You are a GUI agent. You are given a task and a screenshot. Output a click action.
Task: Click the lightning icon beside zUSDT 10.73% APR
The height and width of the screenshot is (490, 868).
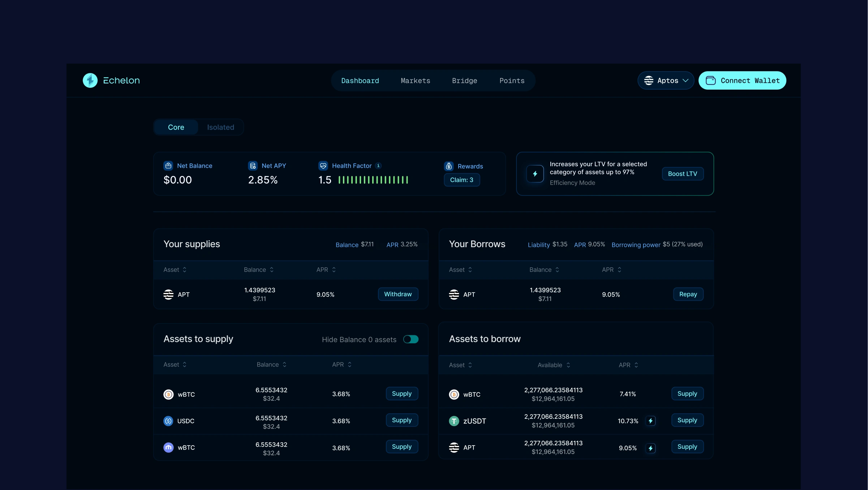pyautogui.click(x=650, y=421)
